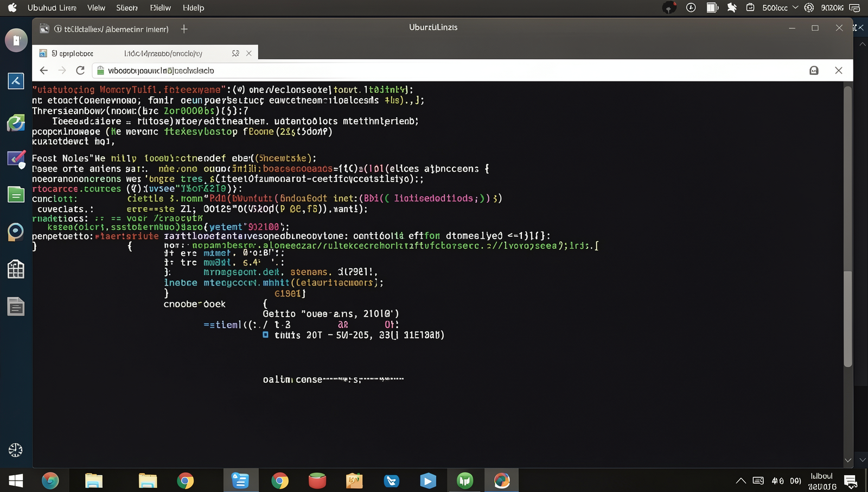Click the text 'rtocarcce.cources'

point(76,188)
